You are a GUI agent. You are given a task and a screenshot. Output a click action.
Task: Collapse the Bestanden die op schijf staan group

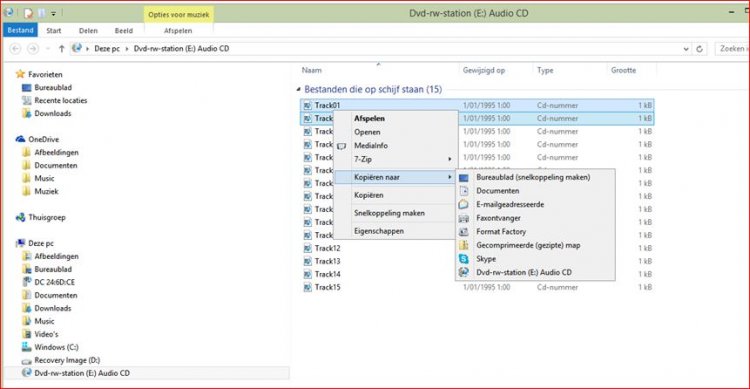[298, 89]
